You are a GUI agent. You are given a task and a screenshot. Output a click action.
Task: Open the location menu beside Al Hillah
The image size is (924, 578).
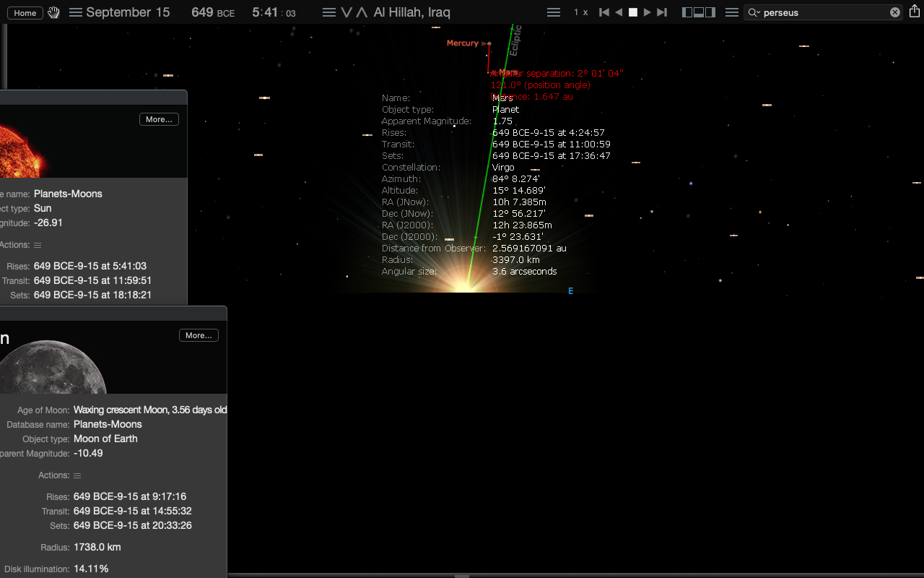point(329,12)
